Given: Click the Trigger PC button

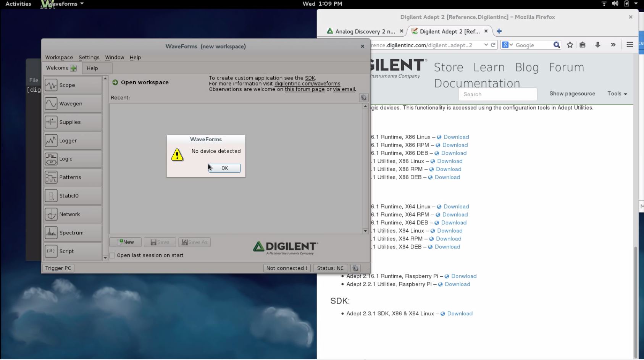Looking at the screenshot, I should 58,268.
